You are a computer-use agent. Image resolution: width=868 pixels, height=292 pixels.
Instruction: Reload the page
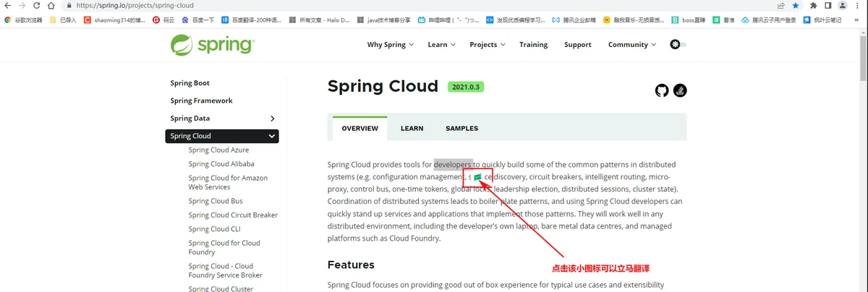click(x=38, y=5)
